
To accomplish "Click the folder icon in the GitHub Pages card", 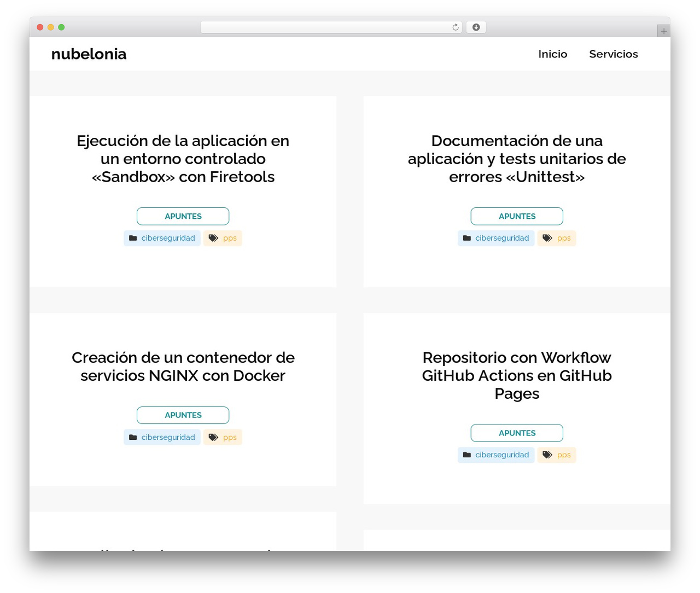I will [467, 455].
